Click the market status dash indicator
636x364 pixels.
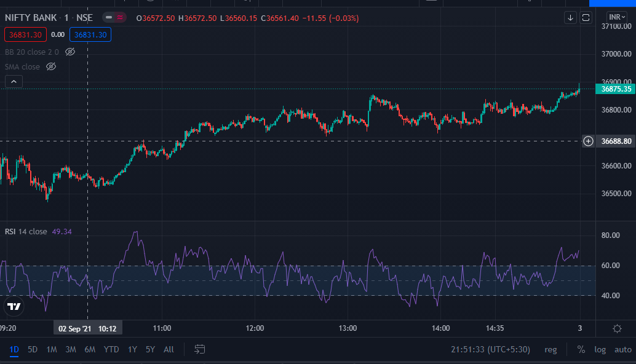pos(109,17)
